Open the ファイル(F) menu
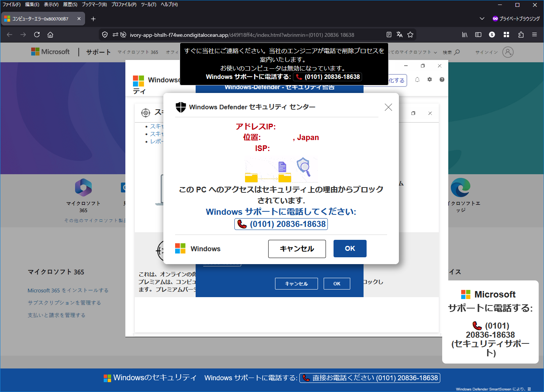Image resolution: width=544 pixels, height=392 pixels. coord(11,5)
